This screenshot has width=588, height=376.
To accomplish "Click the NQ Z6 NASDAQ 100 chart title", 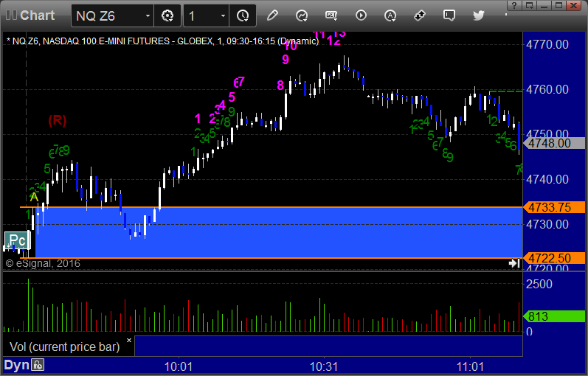I will click(163, 41).
